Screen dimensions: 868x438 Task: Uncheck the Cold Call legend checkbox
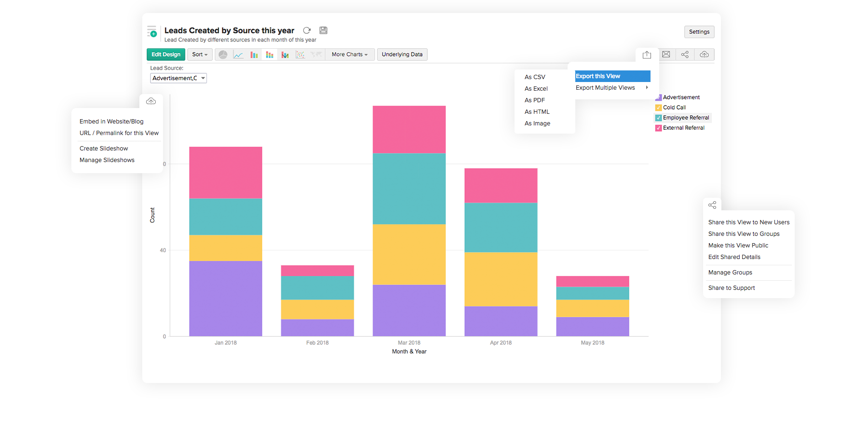point(658,108)
